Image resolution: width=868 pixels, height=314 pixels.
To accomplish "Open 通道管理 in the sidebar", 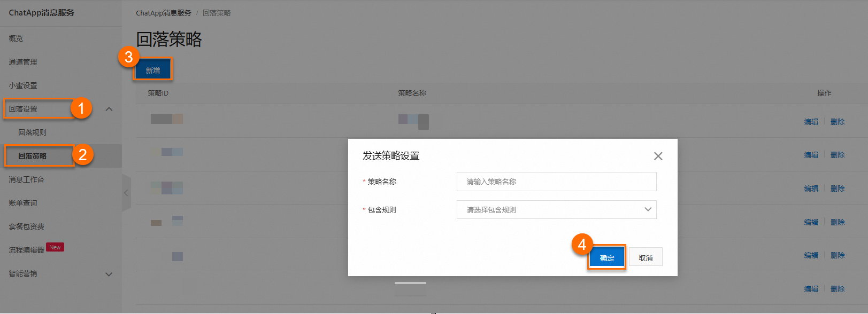I will [x=23, y=62].
